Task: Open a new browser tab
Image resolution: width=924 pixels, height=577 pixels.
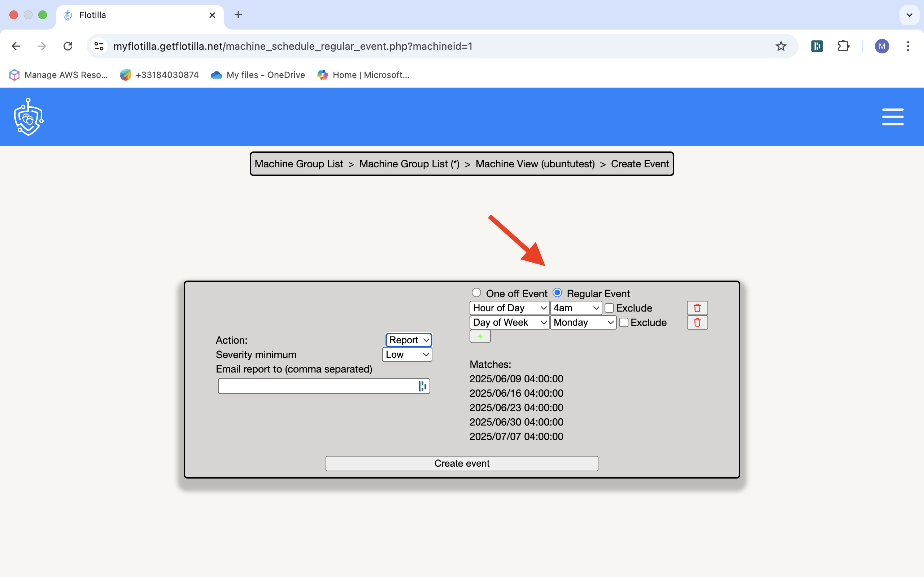Action: tap(238, 15)
